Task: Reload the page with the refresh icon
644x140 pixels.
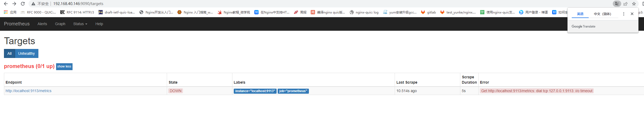Action: coord(23,4)
